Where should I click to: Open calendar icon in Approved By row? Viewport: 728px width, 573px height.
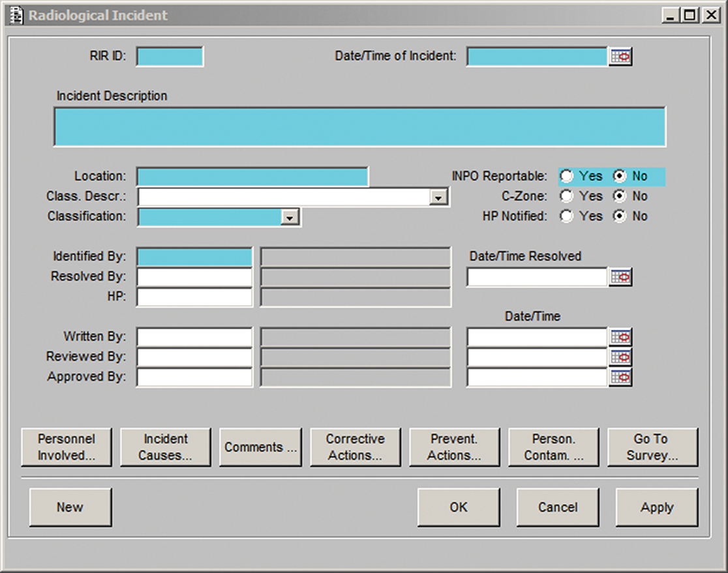click(620, 377)
